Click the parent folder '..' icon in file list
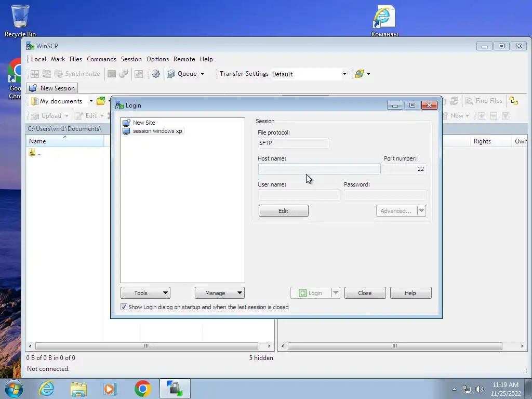Screen dimensions: 532x399 coord(32,153)
